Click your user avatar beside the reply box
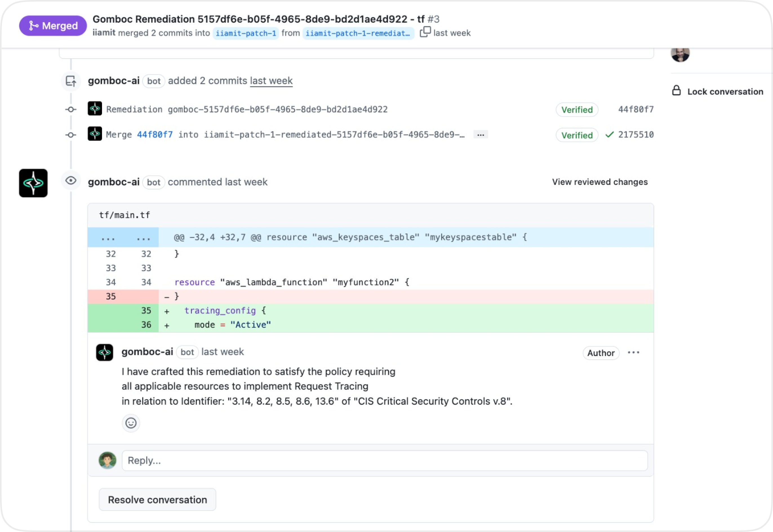773x532 pixels. (107, 461)
